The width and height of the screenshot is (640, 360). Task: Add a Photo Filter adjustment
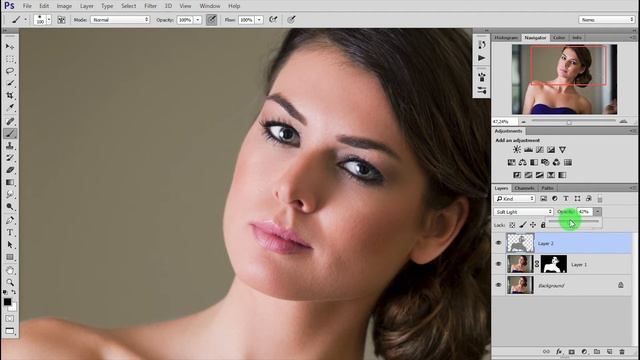(545, 162)
